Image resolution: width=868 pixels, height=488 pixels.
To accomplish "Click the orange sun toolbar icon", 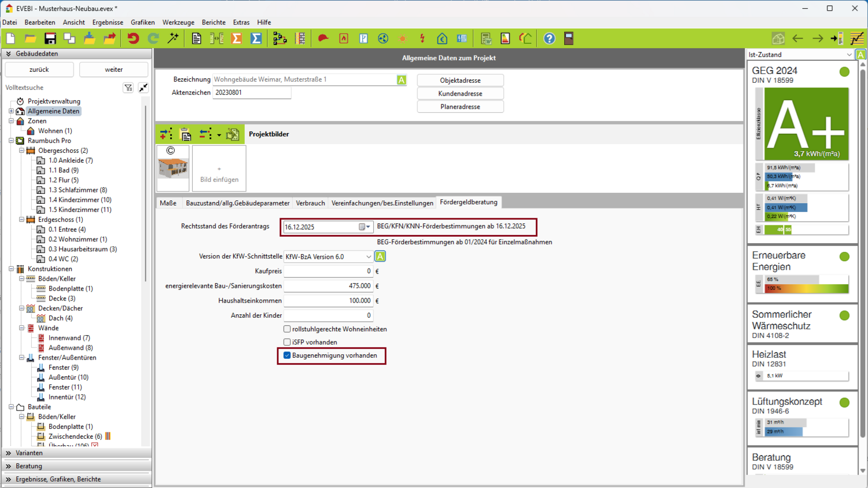I will [x=403, y=39].
